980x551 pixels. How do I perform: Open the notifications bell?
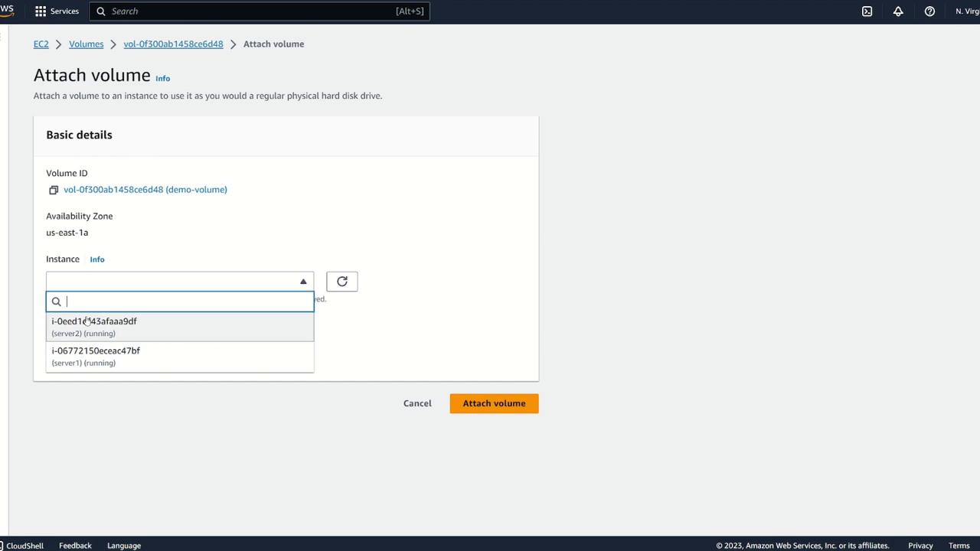(898, 11)
